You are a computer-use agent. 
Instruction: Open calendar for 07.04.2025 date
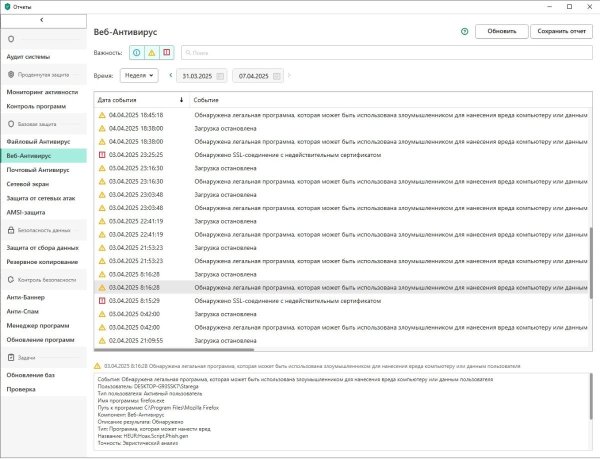pyautogui.click(x=277, y=76)
